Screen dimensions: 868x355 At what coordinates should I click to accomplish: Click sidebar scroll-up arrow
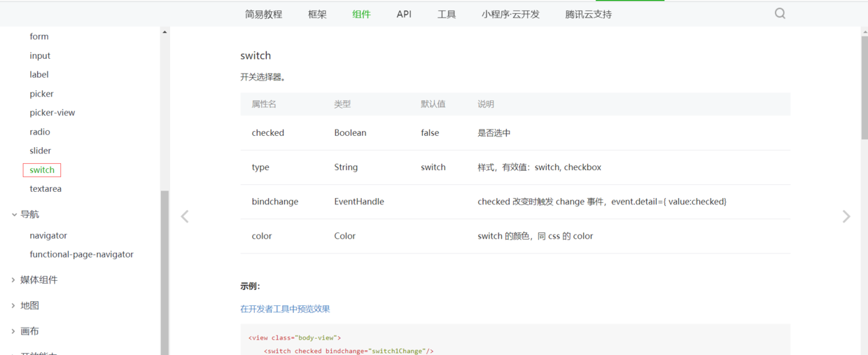coord(164,32)
